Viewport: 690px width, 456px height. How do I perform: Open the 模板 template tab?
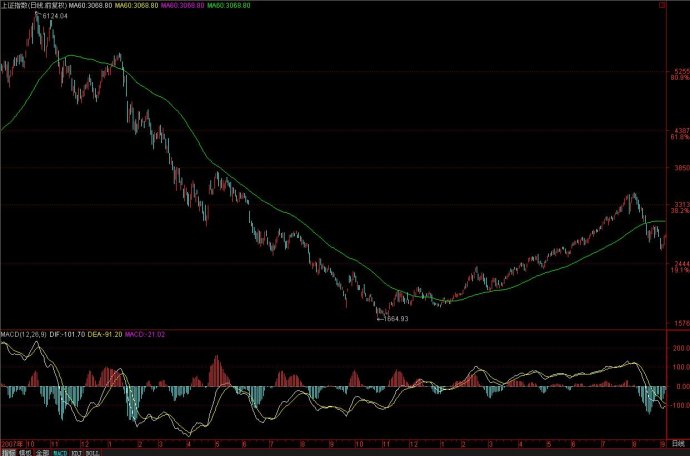tap(25, 452)
